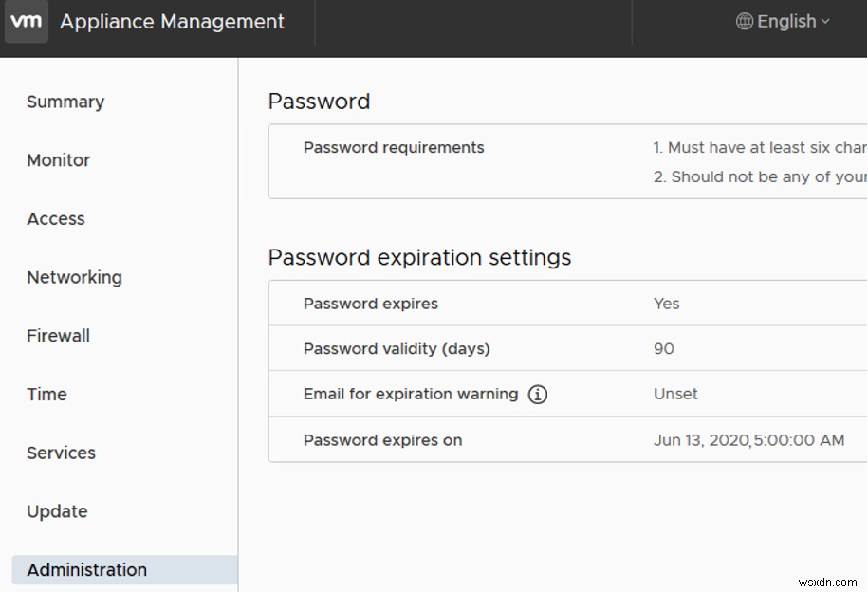Click the Password requirements row
The width and height of the screenshot is (868, 592).
(393, 148)
